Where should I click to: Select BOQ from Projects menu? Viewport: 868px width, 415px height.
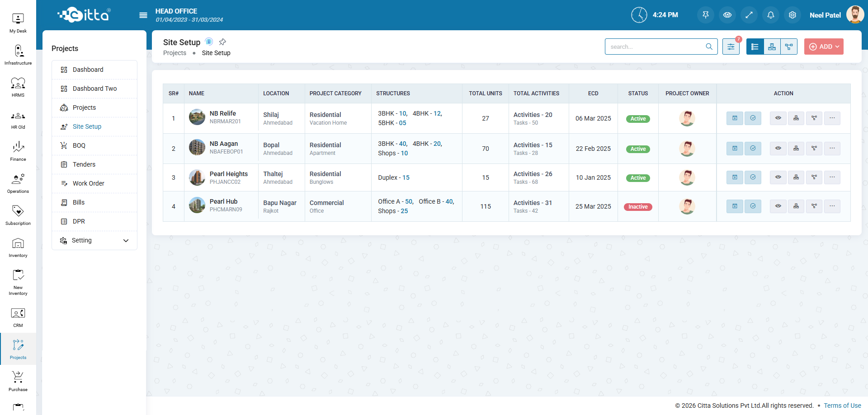(79, 145)
